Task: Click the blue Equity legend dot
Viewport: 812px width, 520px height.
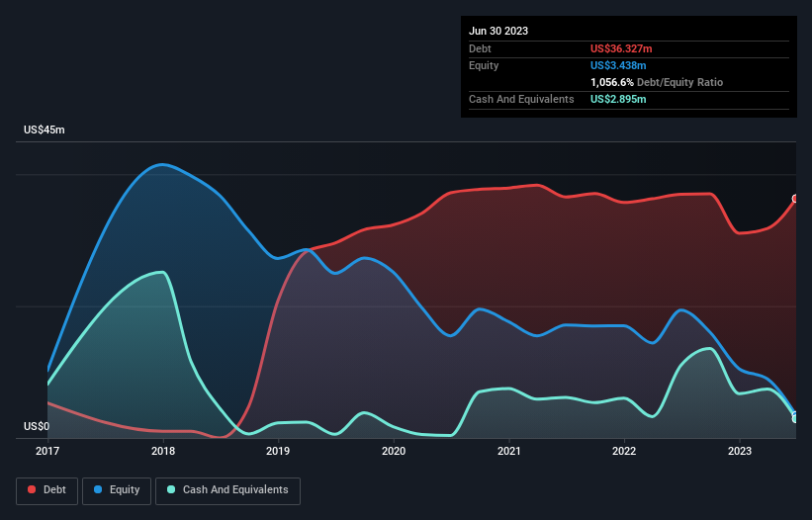Action: click(x=98, y=489)
